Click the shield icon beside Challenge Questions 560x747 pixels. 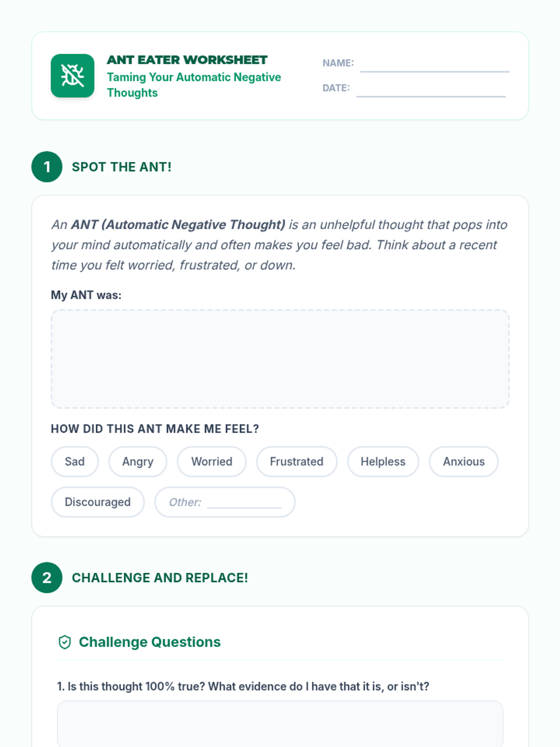(64, 642)
